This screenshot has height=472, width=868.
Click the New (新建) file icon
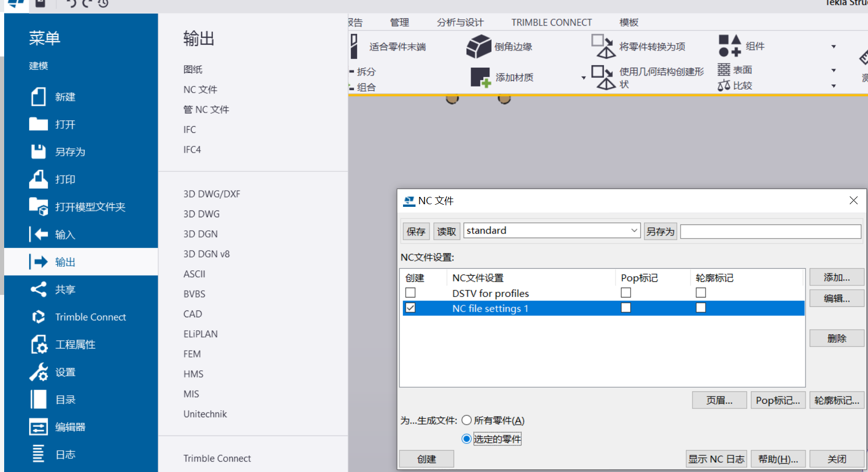point(39,97)
